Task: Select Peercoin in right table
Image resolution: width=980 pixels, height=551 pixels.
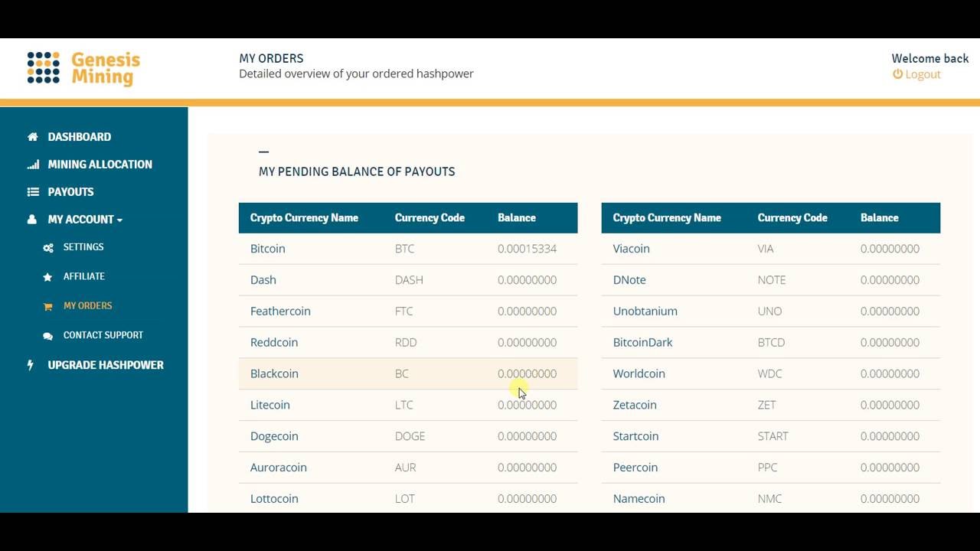Action: click(x=635, y=468)
